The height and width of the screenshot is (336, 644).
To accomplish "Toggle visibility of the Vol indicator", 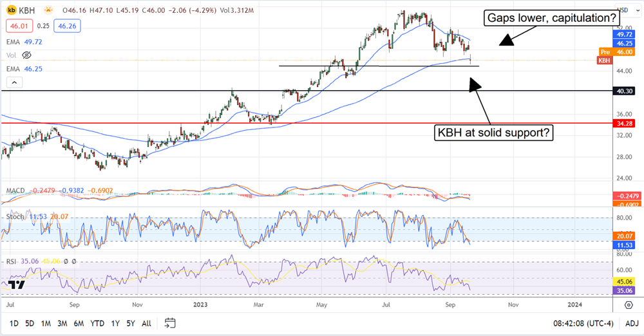I will click(x=27, y=55).
